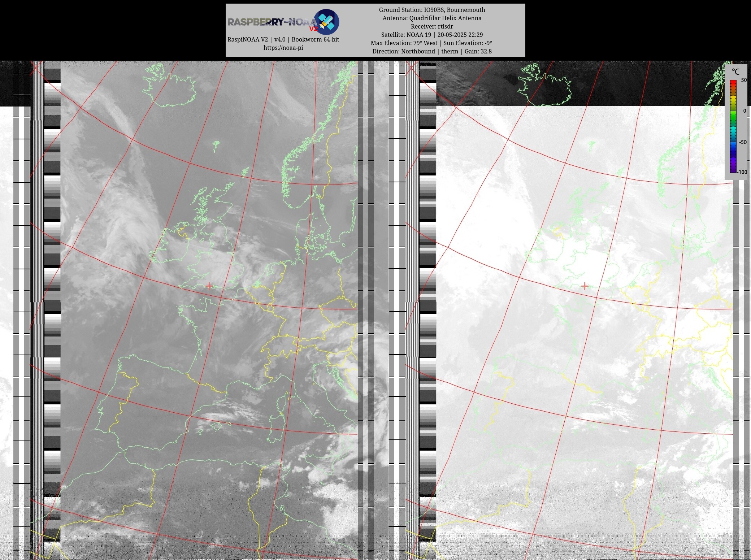Click 'RaspiNOAA V2 | v4.0 | Bookworm 64-bit' text
The width and height of the screenshot is (751, 560).
pos(283,39)
